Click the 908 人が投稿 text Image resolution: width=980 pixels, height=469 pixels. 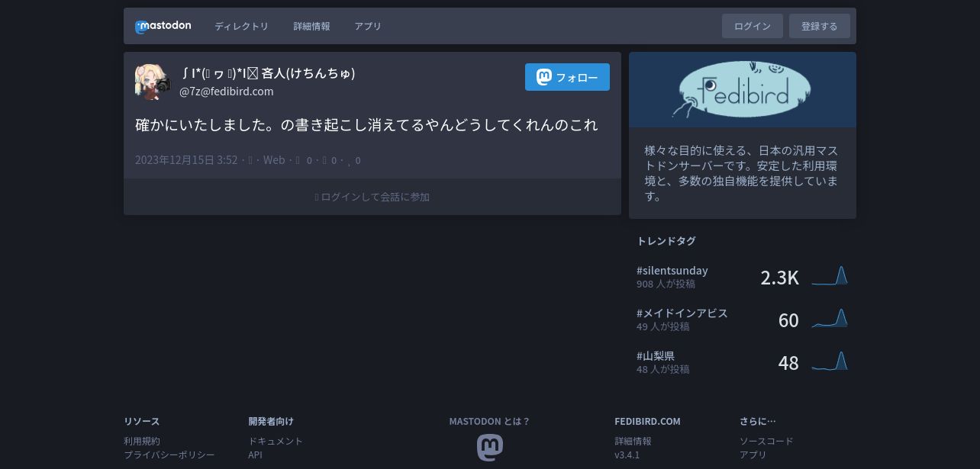pyautogui.click(x=666, y=284)
